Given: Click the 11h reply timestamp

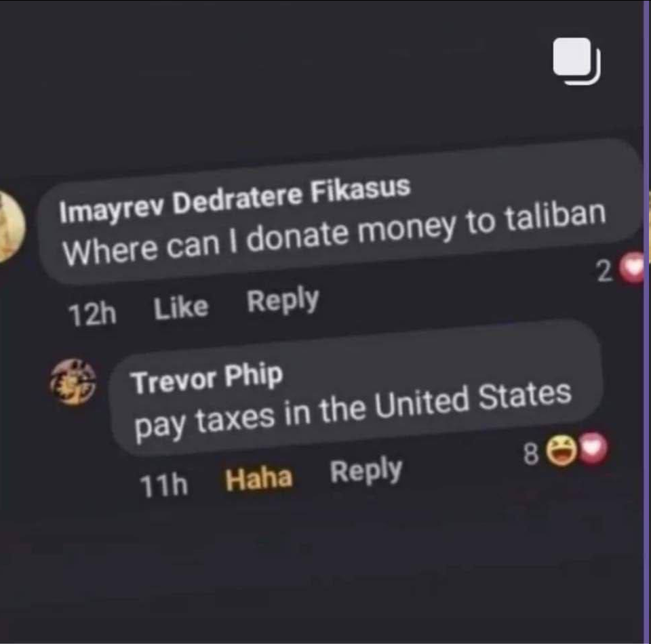Looking at the screenshot, I should pos(163,485).
